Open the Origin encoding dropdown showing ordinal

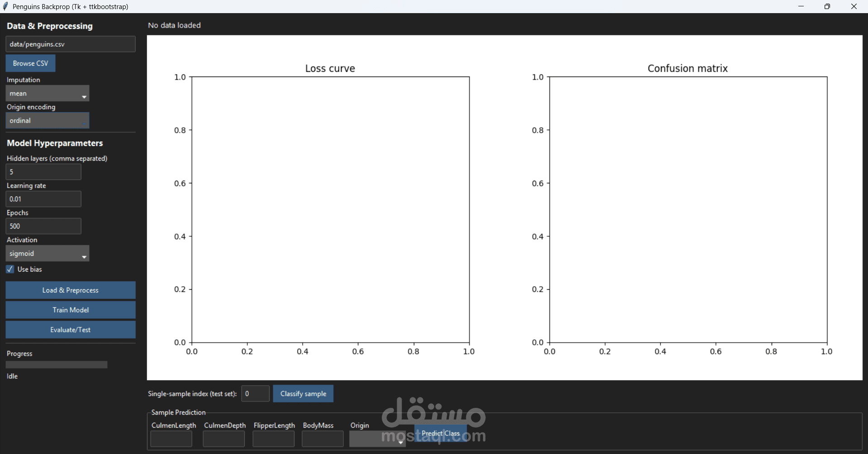click(x=47, y=120)
